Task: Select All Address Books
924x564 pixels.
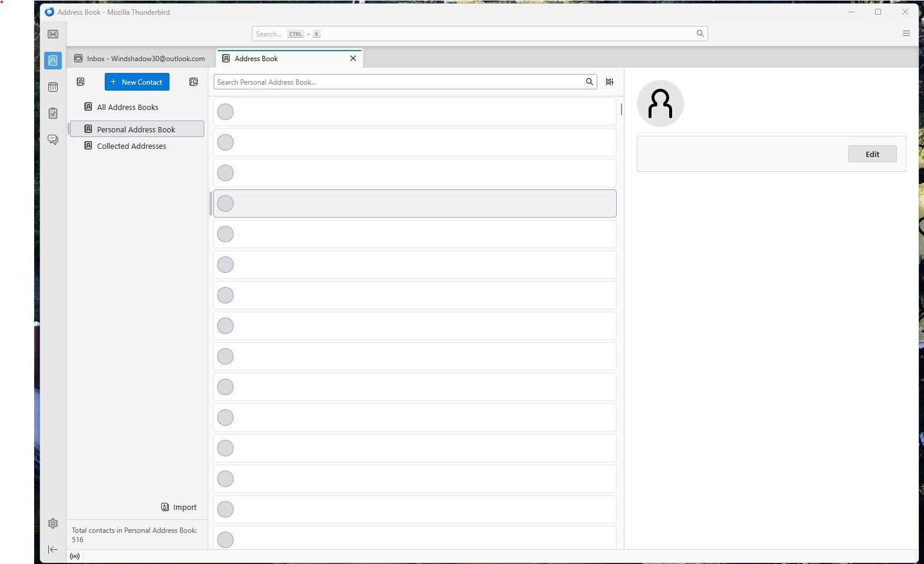Action: (128, 107)
